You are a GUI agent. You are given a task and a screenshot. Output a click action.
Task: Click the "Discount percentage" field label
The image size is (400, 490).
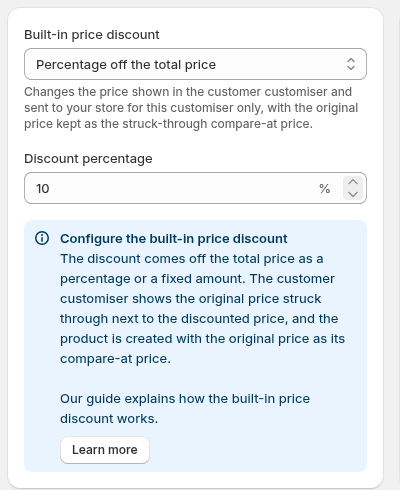click(x=88, y=159)
